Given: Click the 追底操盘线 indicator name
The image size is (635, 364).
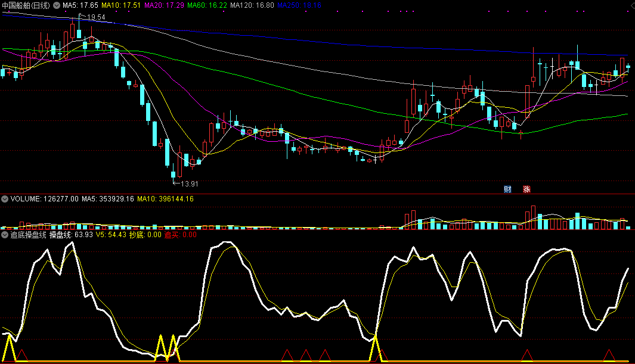Looking at the screenshot, I should [29, 235].
